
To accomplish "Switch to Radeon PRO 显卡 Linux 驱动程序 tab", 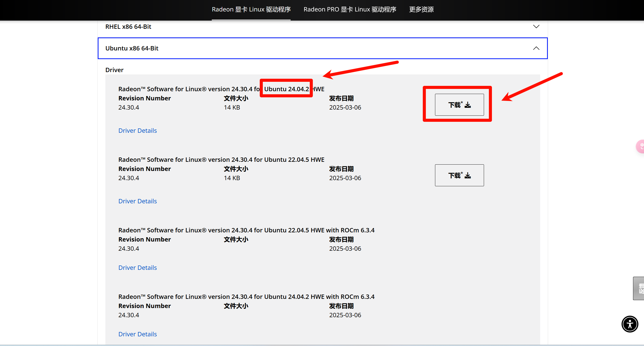I will pyautogui.click(x=350, y=9).
